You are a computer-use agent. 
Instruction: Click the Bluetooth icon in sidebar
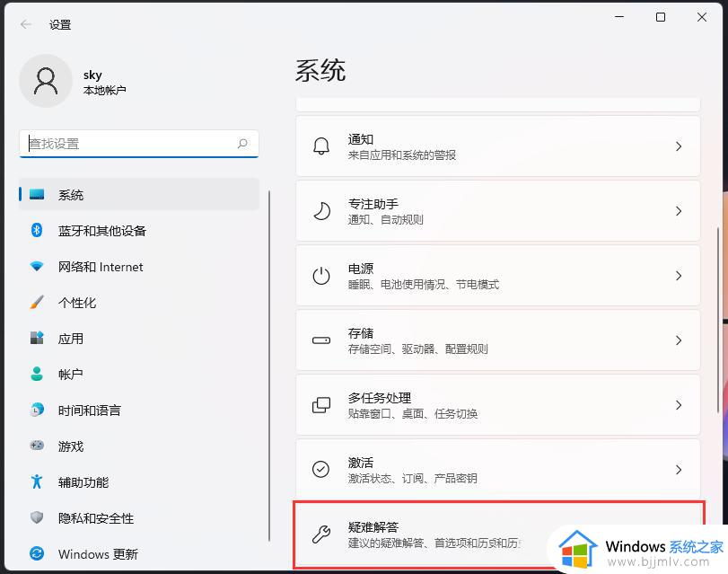[37, 230]
